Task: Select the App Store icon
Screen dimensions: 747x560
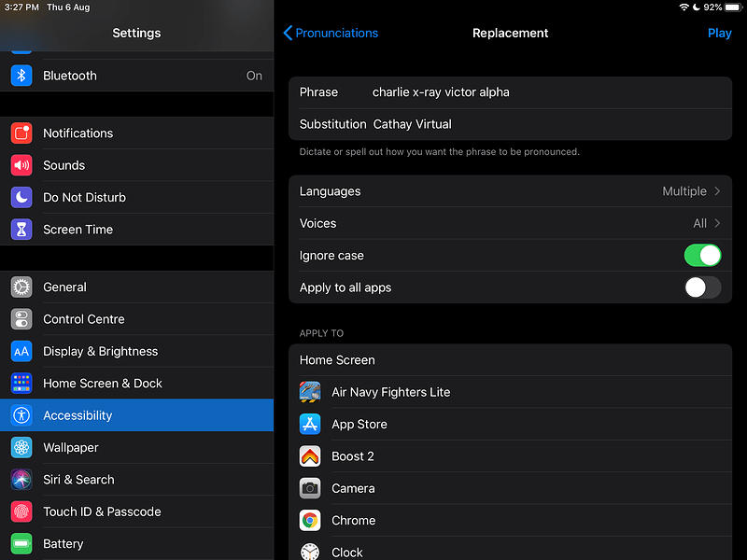Action: point(310,425)
